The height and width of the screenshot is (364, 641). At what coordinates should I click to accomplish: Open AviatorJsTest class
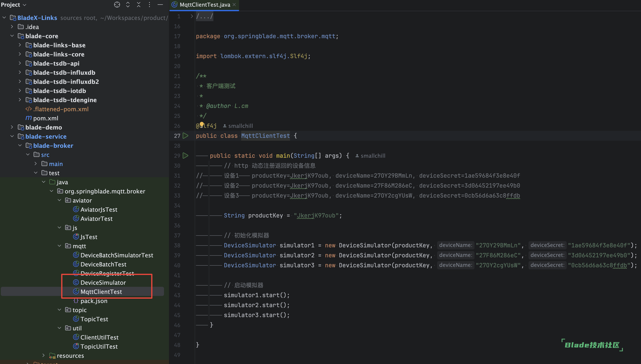[95, 210]
